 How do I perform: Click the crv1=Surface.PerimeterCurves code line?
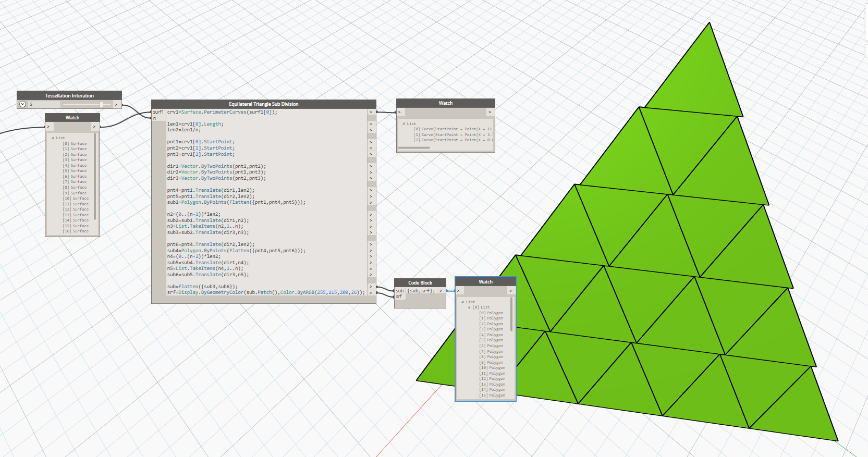[222, 112]
